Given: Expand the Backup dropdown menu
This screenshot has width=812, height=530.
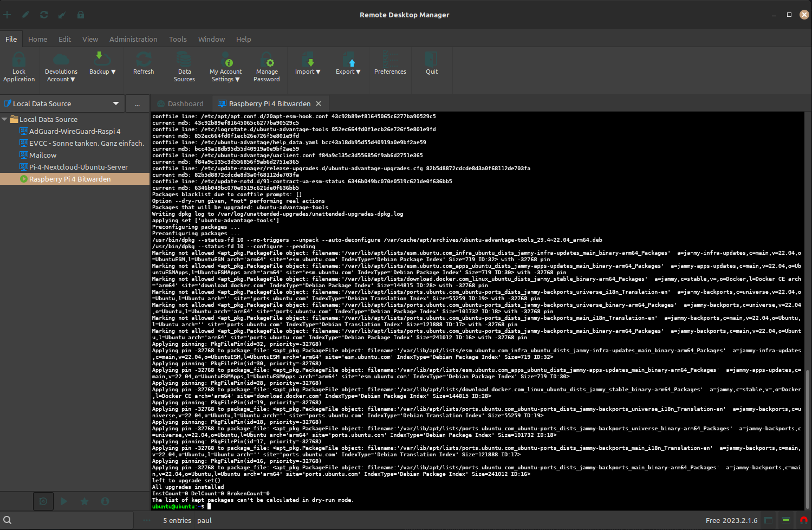Looking at the screenshot, I should [102, 64].
